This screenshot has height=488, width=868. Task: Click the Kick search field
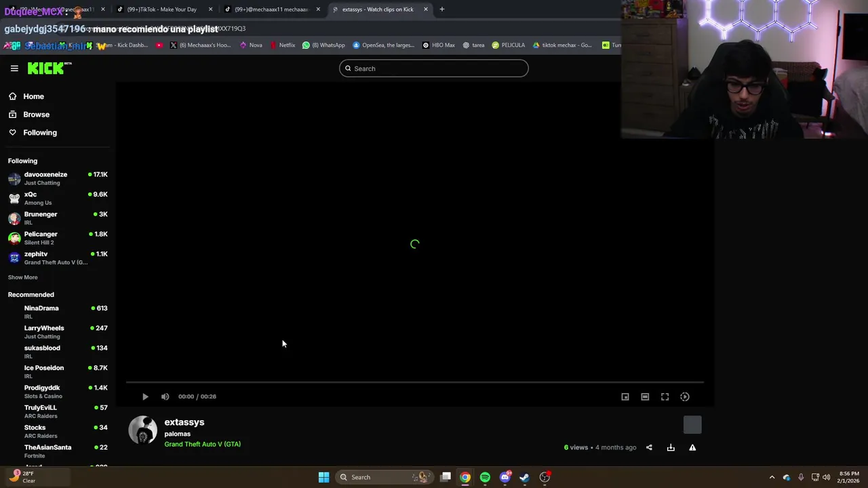[433, 68]
